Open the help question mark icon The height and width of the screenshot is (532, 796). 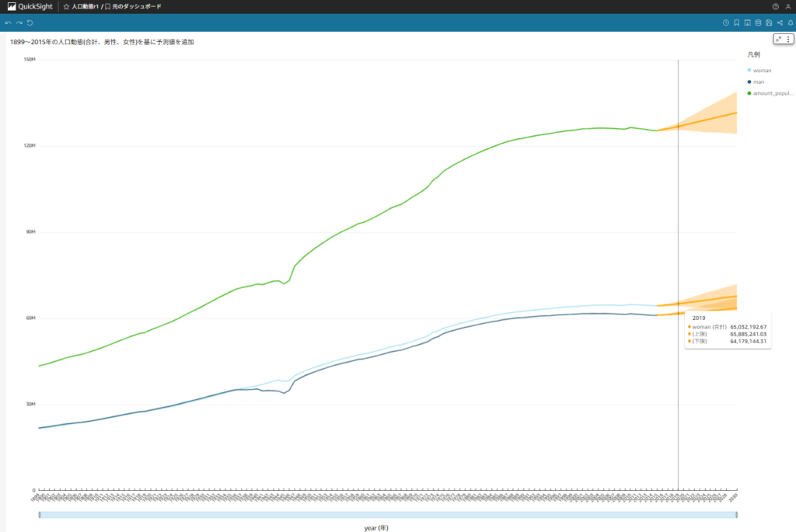[775, 6]
